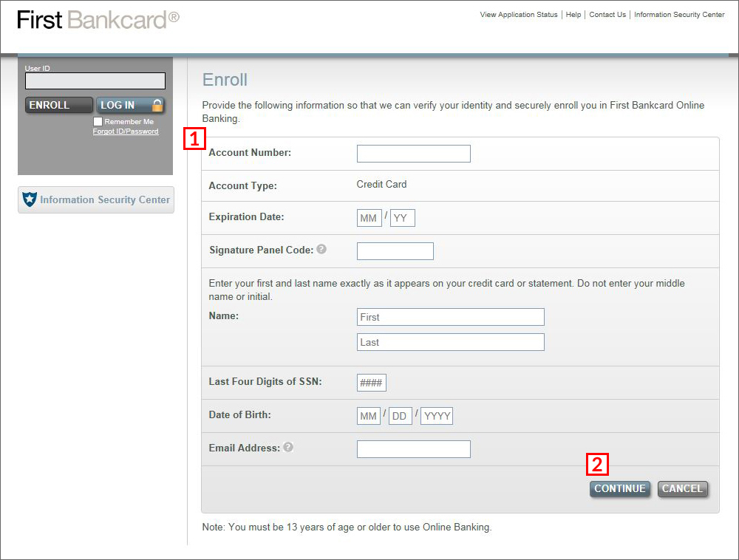This screenshot has width=739, height=560.
Task: Open View Application Status link
Action: pyautogui.click(x=519, y=15)
